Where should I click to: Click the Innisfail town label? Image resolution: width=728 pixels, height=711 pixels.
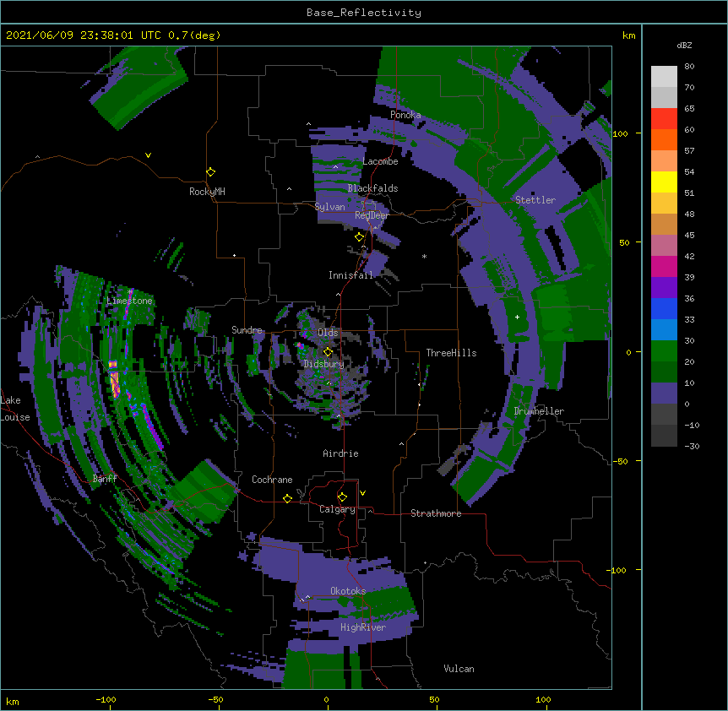click(350, 275)
